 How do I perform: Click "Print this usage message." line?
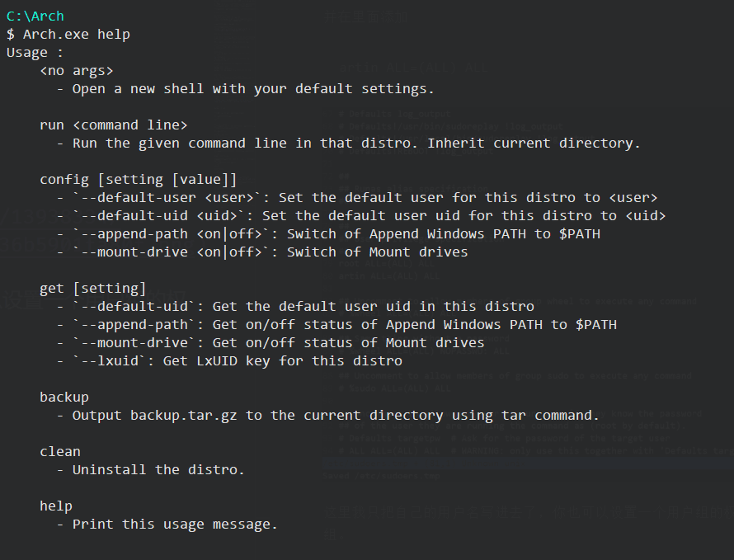coord(175,524)
